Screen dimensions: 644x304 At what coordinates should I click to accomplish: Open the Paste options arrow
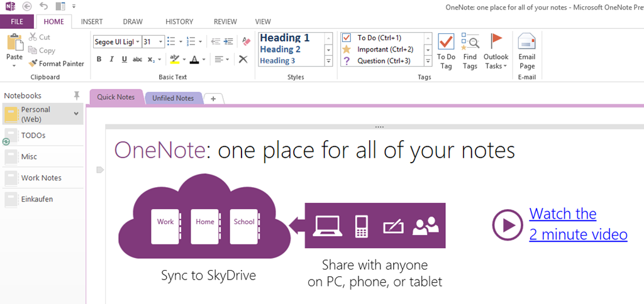[x=15, y=66]
